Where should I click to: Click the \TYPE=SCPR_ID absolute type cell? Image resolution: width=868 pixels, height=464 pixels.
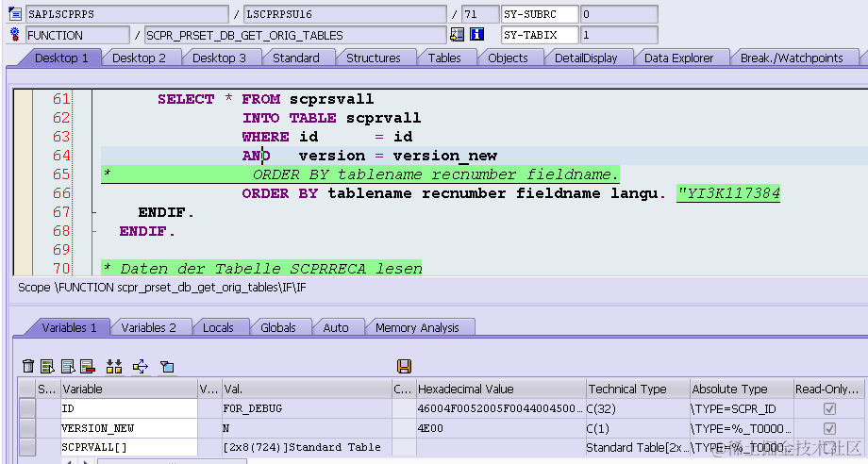coord(742,408)
